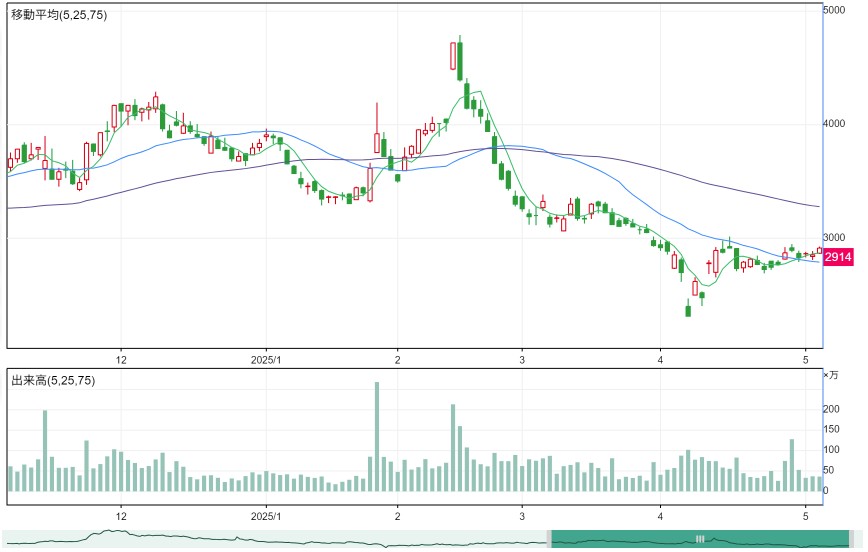This screenshot has width=868, height=552.
Task: Click the 100 volume axis label
Action: pos(831,450)
